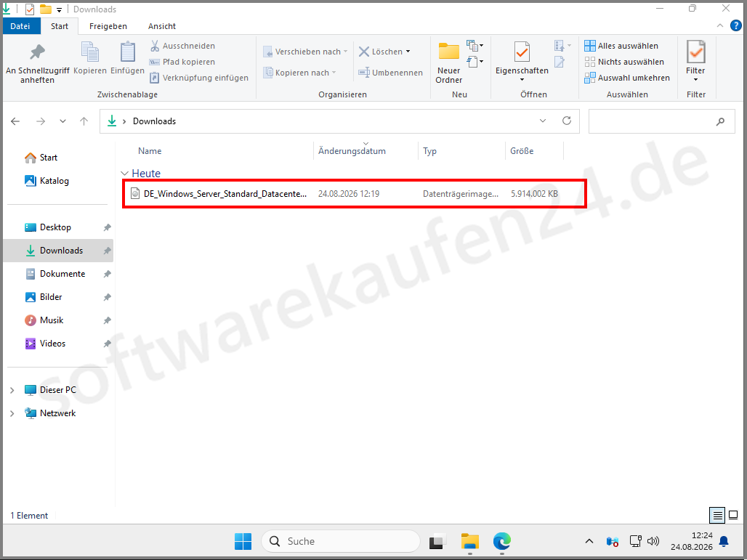Screen dimensions: 747x560
Task: Collapse the Heute group
Action: 125,174
